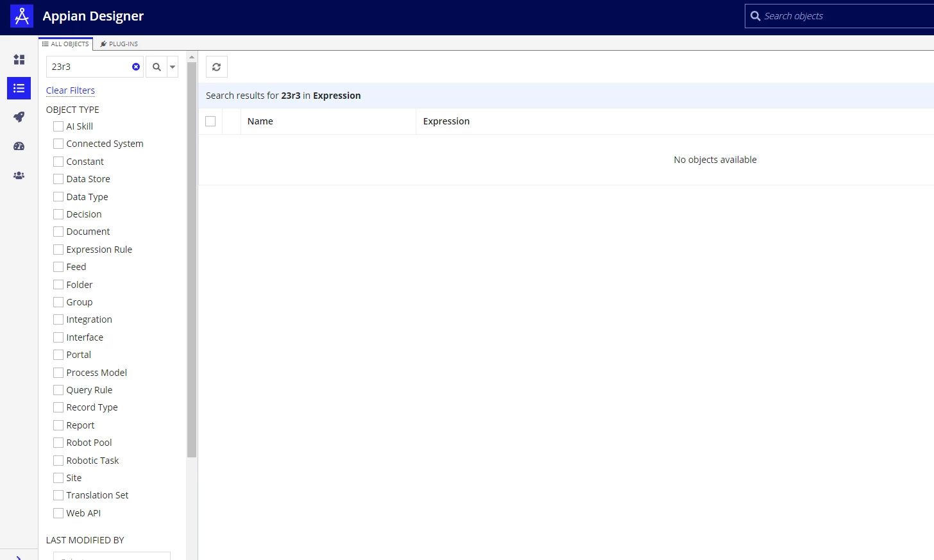Select the objects list sidebar icon
The height and width of the screenshot is (560, 934).
(19, 89)
